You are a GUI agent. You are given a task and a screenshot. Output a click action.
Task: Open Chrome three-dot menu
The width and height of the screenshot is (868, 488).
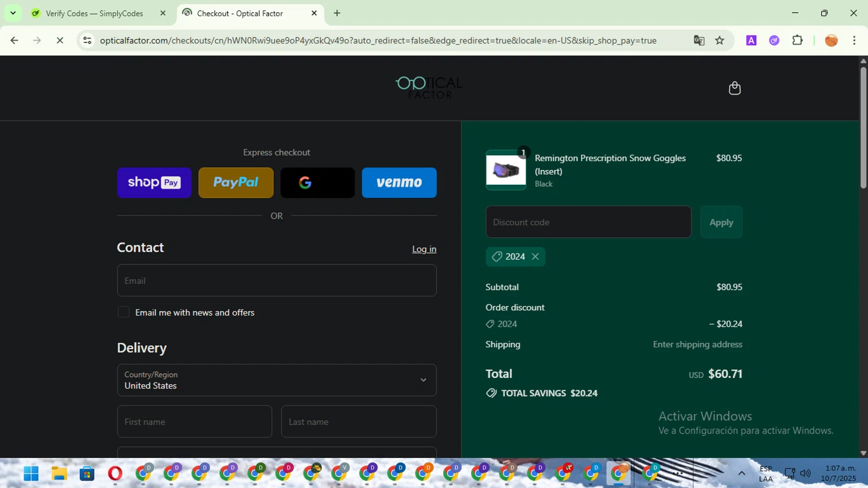coord(854,41)
